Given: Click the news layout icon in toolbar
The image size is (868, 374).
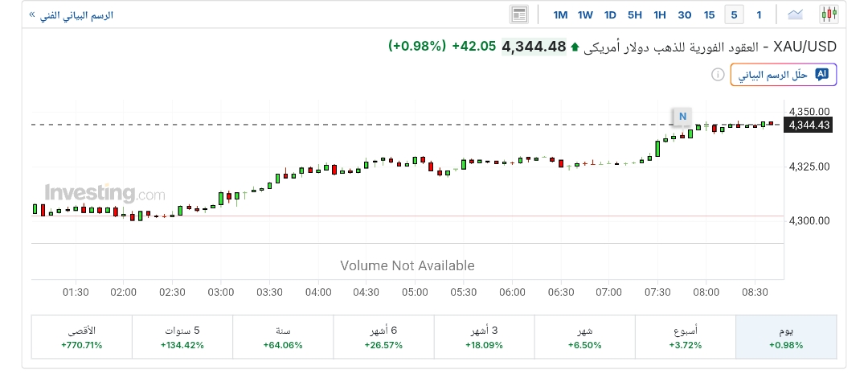Looking at the screenshot, I should coord(519,14).
